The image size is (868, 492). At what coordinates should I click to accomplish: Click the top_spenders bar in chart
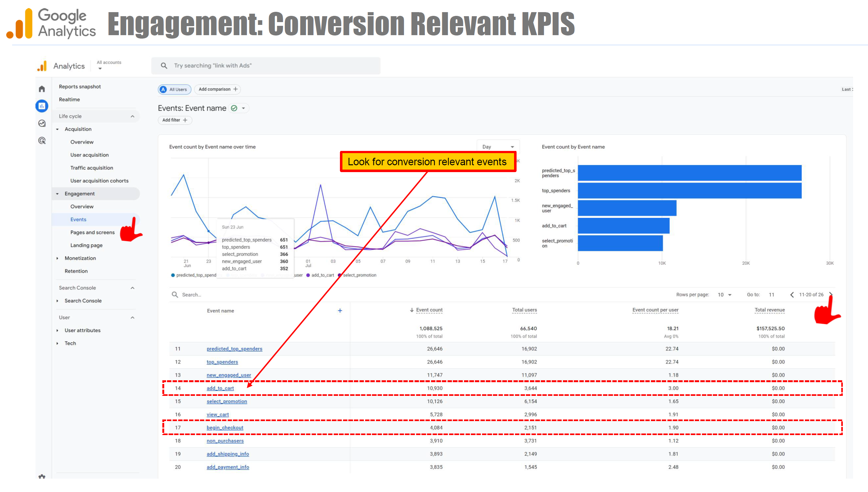[x=689, y=190]
